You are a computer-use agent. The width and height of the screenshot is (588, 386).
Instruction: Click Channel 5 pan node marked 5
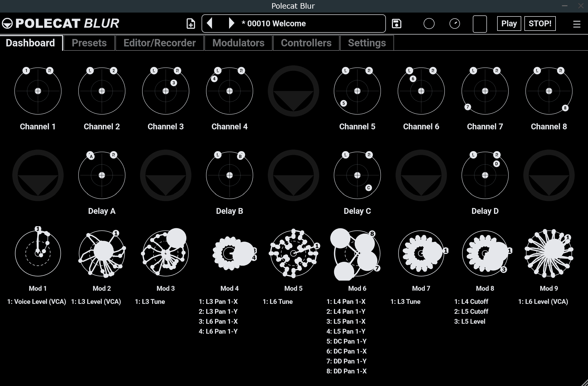(344, 103)
